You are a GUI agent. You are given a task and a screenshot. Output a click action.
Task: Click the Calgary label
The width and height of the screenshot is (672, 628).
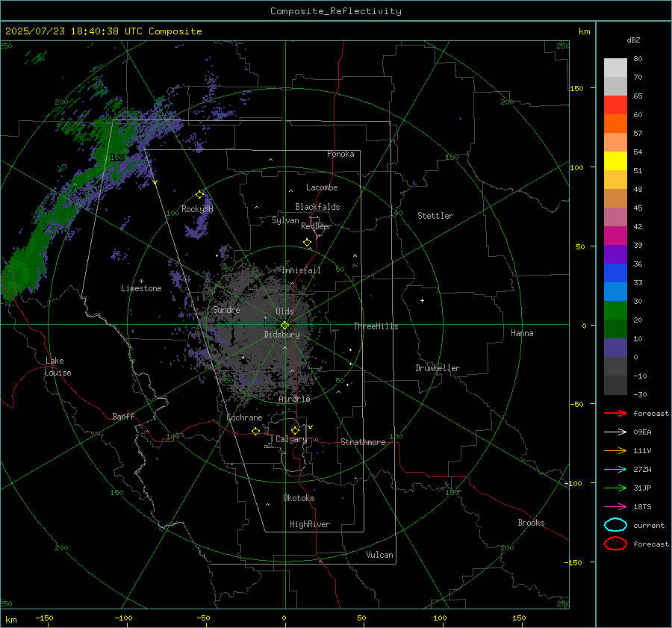pyautogui.click(x=291, y=439)
